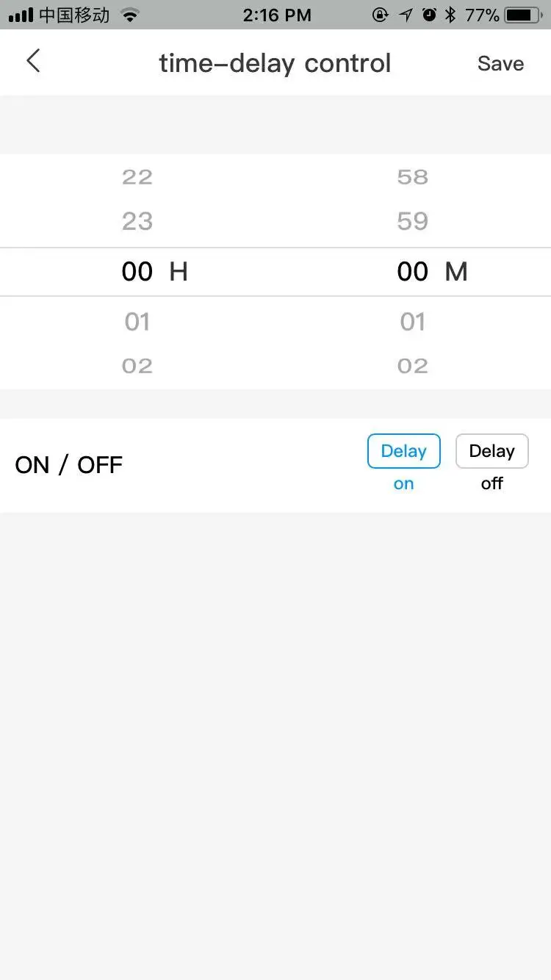This screenshot has height=980, width=551.
Task: Switch to the Delay off option
Action: click(491, 451)
